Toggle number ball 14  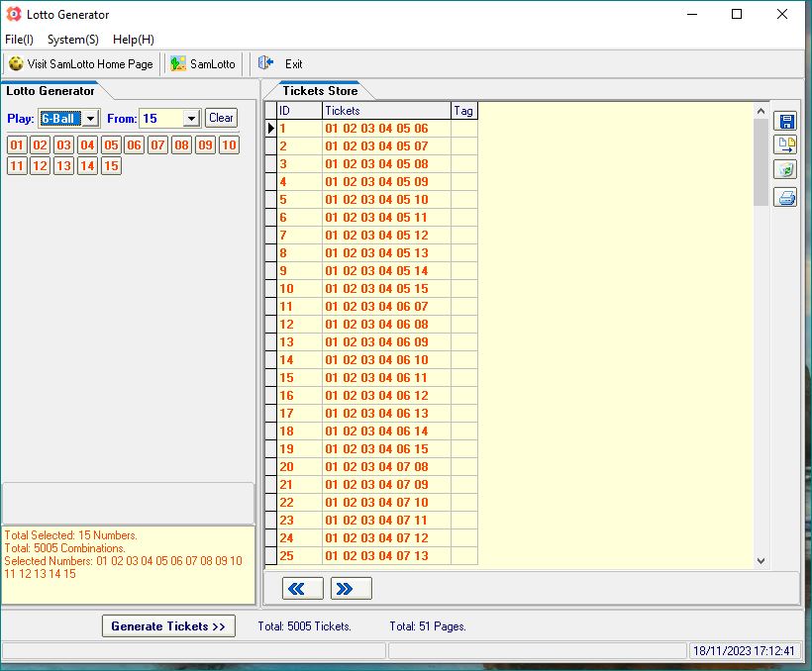pos(87,166)
